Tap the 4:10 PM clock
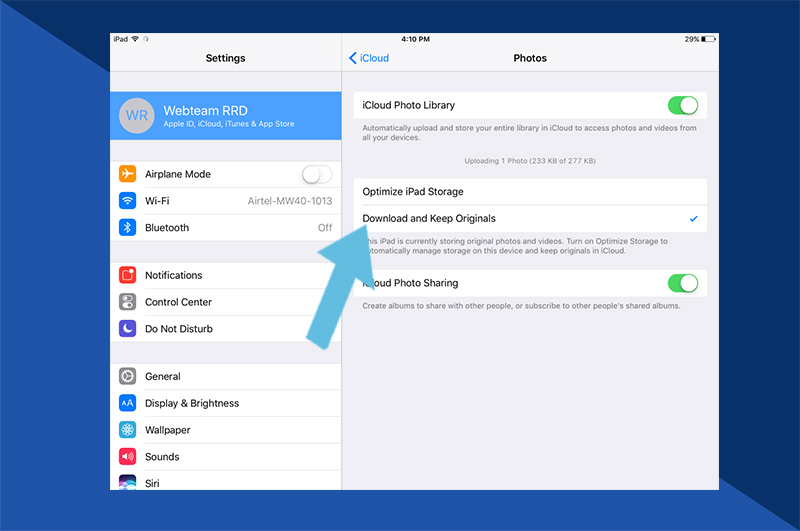800x531 pixels. coord(415,39)
